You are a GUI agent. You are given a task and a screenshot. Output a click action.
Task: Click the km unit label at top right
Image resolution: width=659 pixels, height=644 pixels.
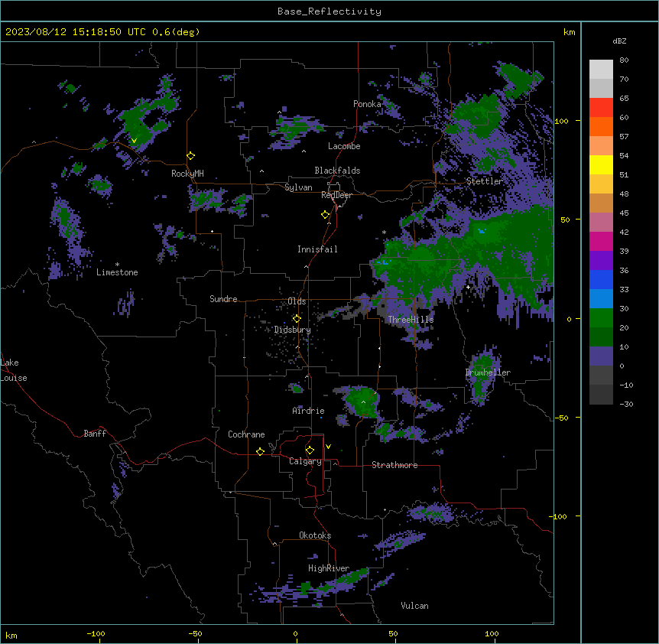(x=569, y=32)
